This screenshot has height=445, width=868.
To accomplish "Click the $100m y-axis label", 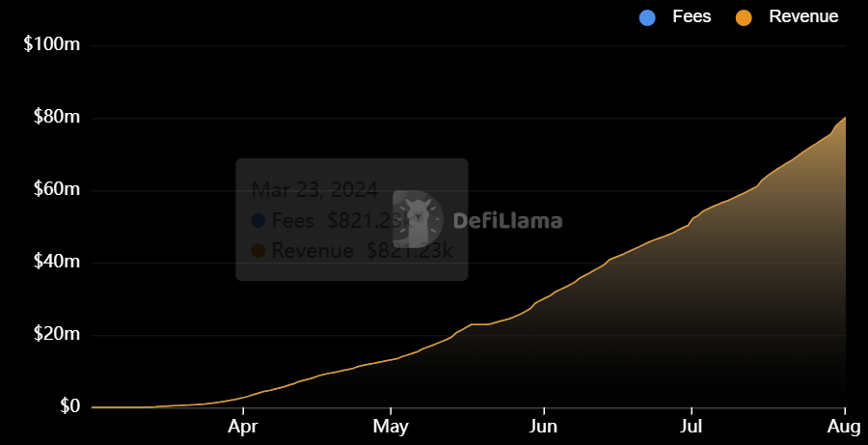I will pos(52,45).
